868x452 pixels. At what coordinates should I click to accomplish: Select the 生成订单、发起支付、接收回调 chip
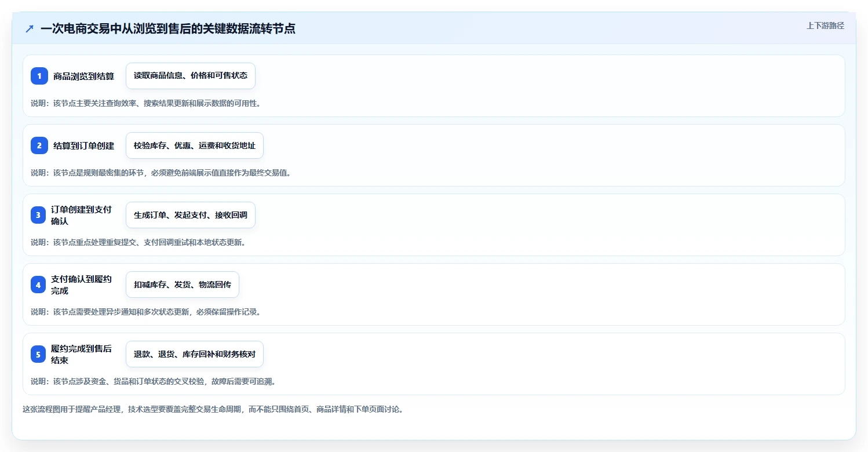[x=191, y=215]
